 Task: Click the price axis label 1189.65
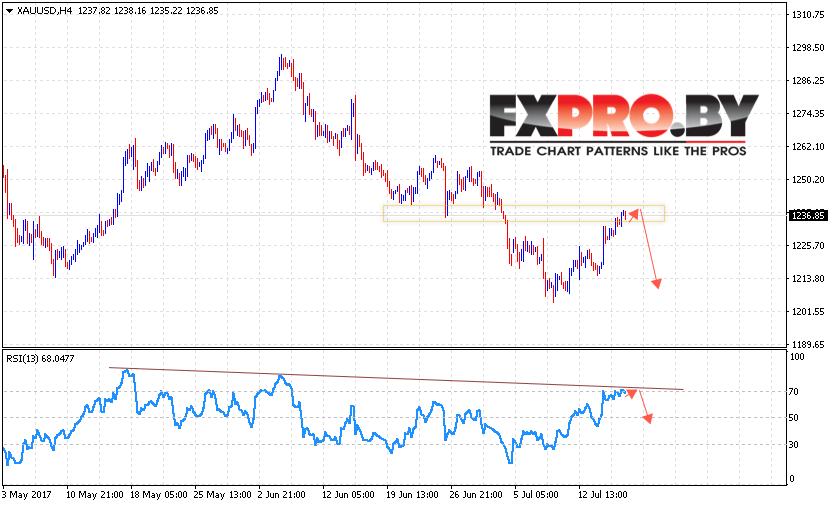click(808, 344)
